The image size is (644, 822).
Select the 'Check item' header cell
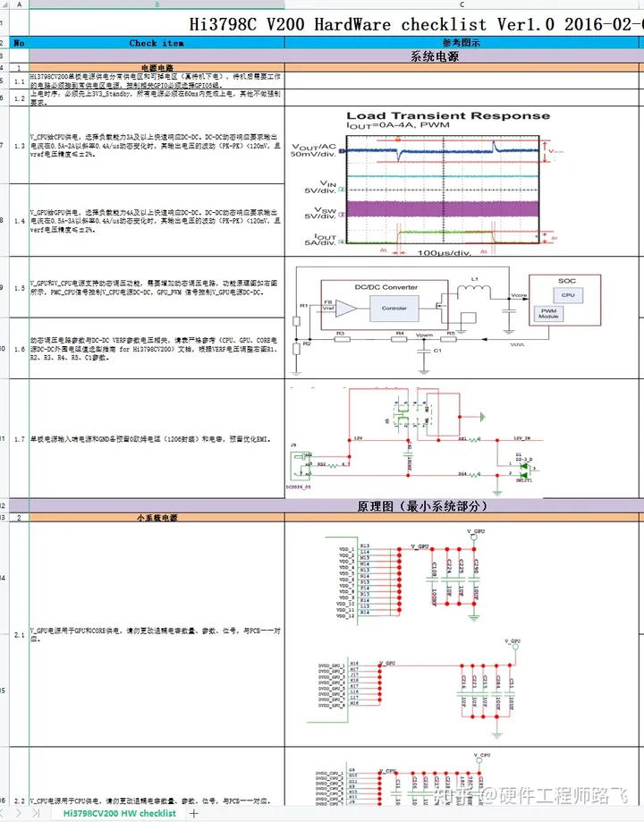pos(157,43)
